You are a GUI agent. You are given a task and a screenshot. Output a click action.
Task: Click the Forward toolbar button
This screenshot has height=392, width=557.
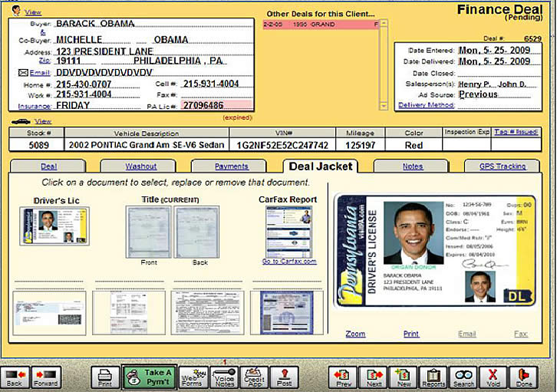[46, 377]
